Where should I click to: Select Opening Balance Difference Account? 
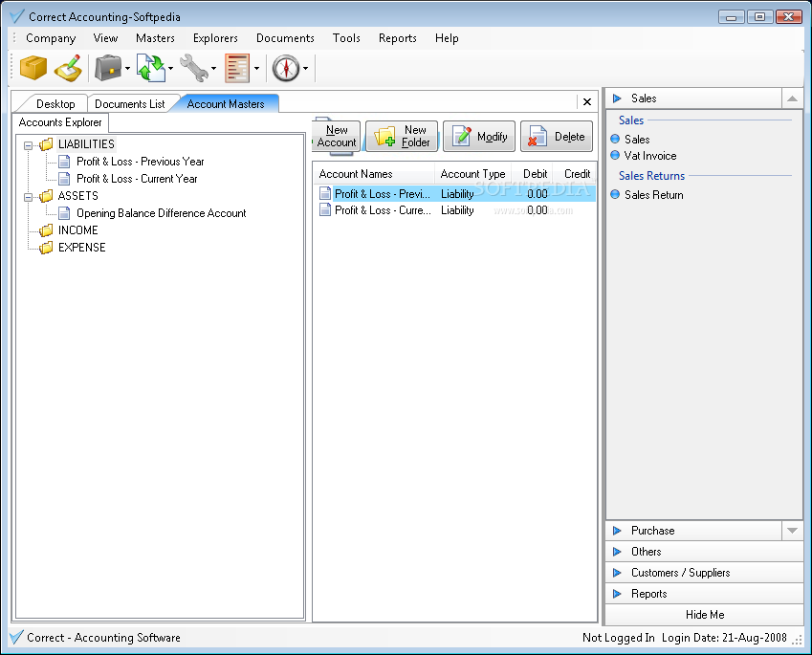pos(161,213)
